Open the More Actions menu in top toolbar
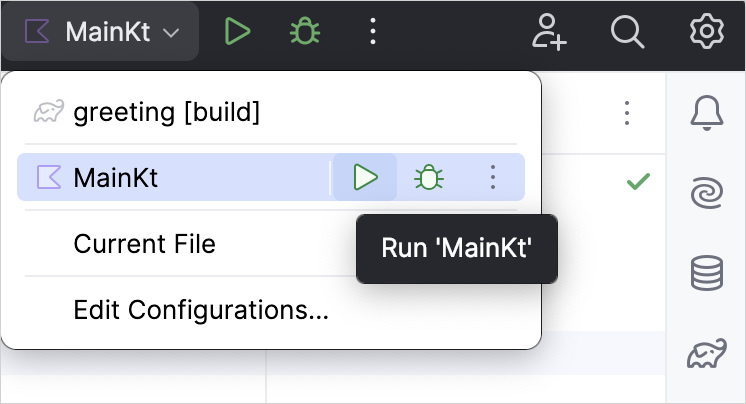 [x=373, y=32]
